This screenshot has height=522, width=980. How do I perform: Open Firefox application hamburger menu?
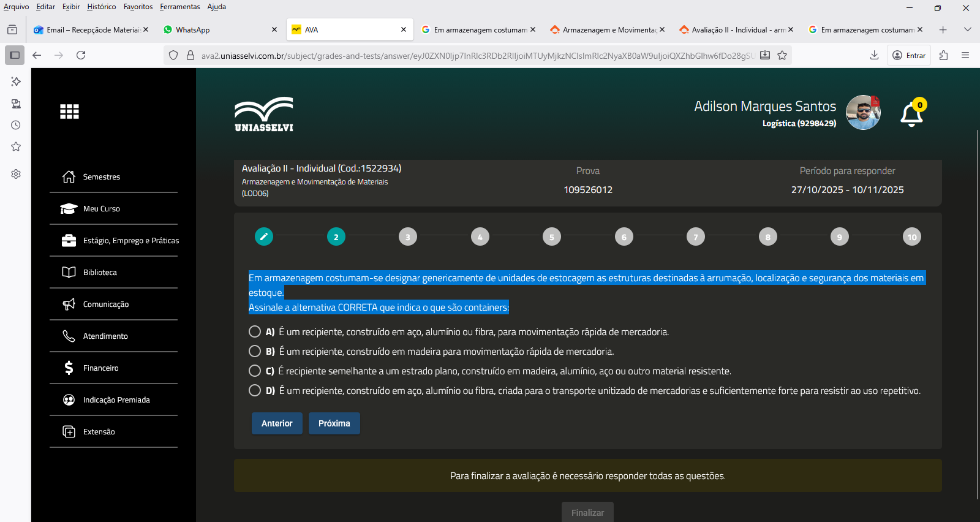tap(965, 56)
